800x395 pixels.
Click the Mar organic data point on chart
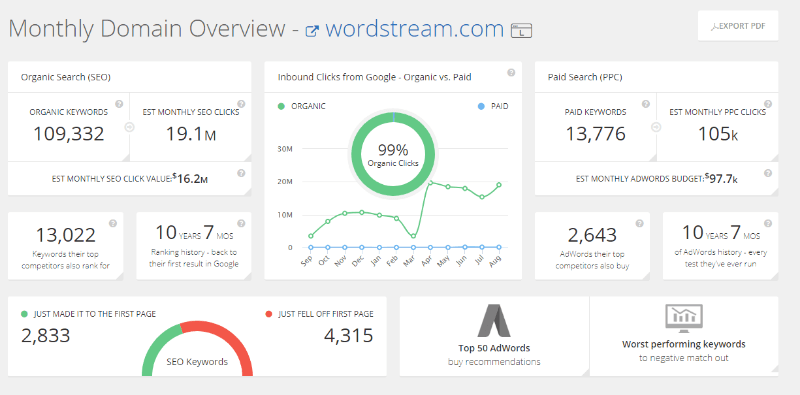pos(413,236)
